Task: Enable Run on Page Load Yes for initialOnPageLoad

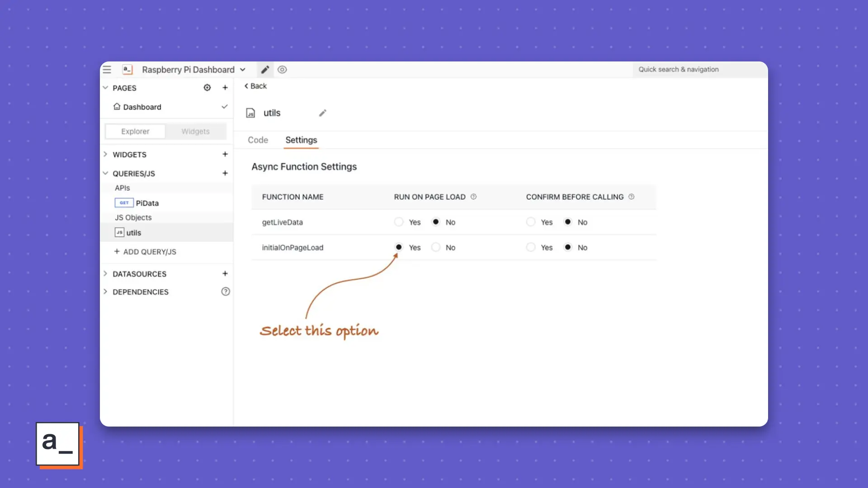Action: (398, 247)
